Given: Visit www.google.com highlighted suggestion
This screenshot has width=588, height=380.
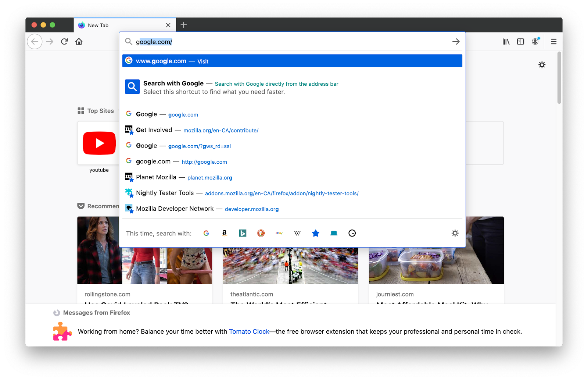Looking at the screenshot, I should [292, 61].
